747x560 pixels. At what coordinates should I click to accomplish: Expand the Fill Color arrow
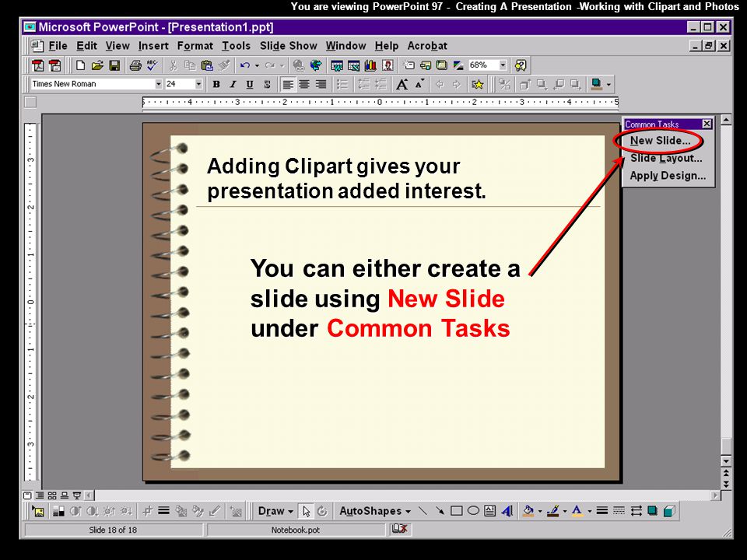click(540, 512)
